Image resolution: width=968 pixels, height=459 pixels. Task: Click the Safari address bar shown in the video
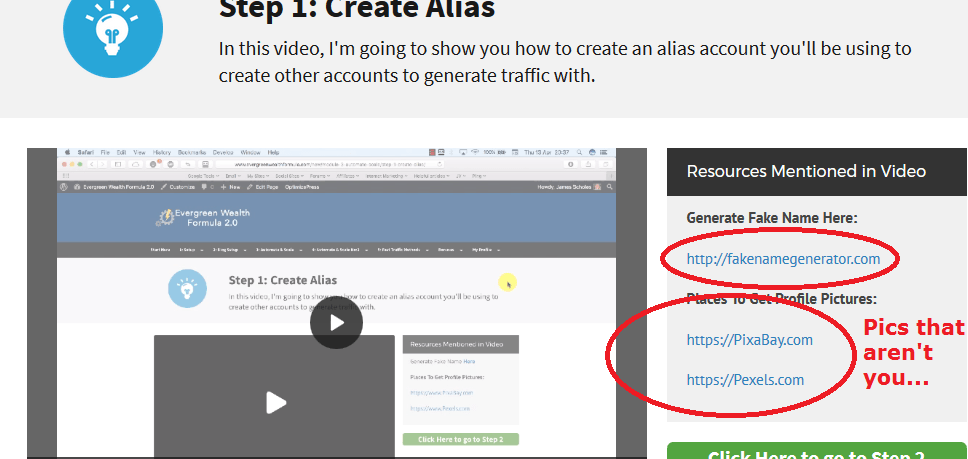pyautogui.click(x=329, y=165)
